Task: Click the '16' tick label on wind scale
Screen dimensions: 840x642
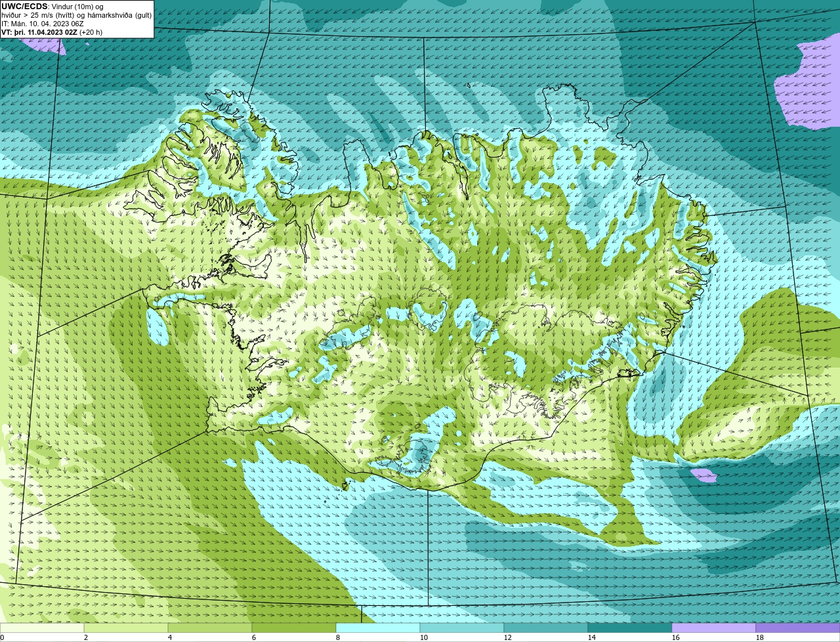Action: (676, 637)
